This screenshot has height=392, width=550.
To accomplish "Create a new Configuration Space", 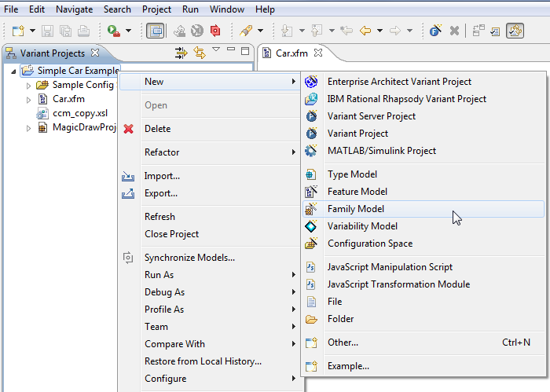I will coord(369,244).
